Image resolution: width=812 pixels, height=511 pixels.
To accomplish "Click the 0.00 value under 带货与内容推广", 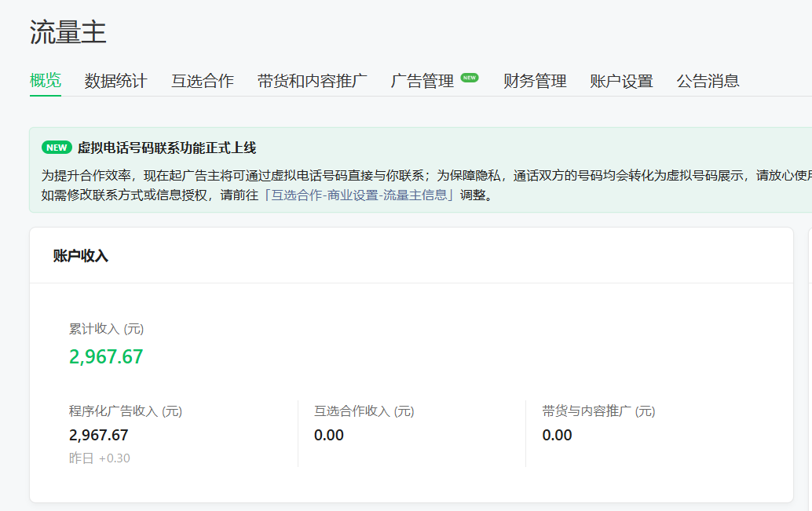I will click(x=558, y=435).
